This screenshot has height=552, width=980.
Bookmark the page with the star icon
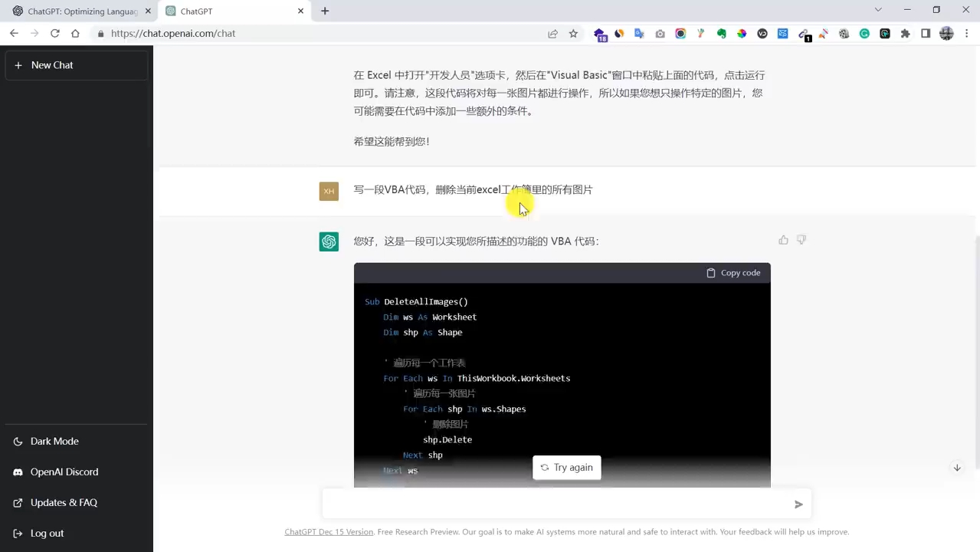point(573,33)
